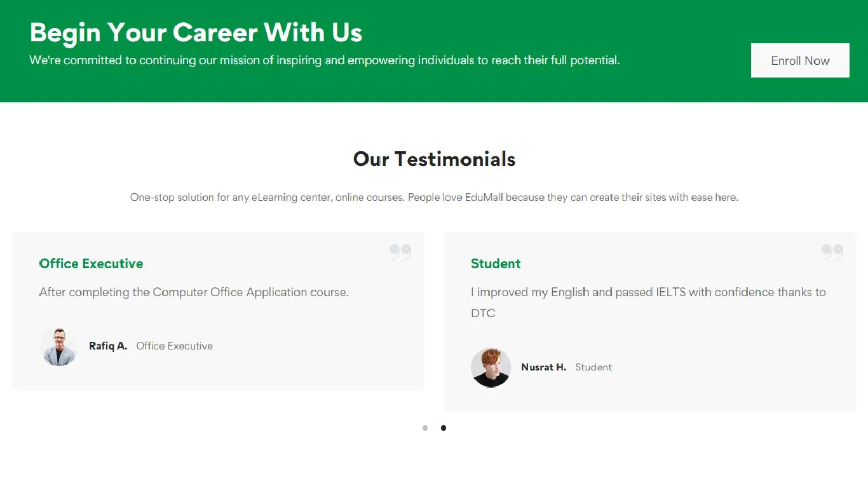Click the IELTS testimonial text

click(x=648, y=302)
